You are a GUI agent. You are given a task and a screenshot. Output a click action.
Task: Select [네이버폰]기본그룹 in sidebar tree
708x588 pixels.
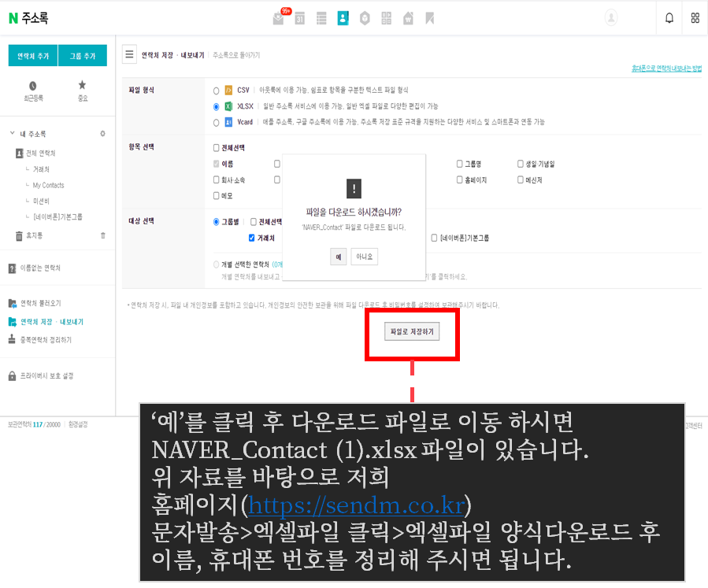pos(57,216)
